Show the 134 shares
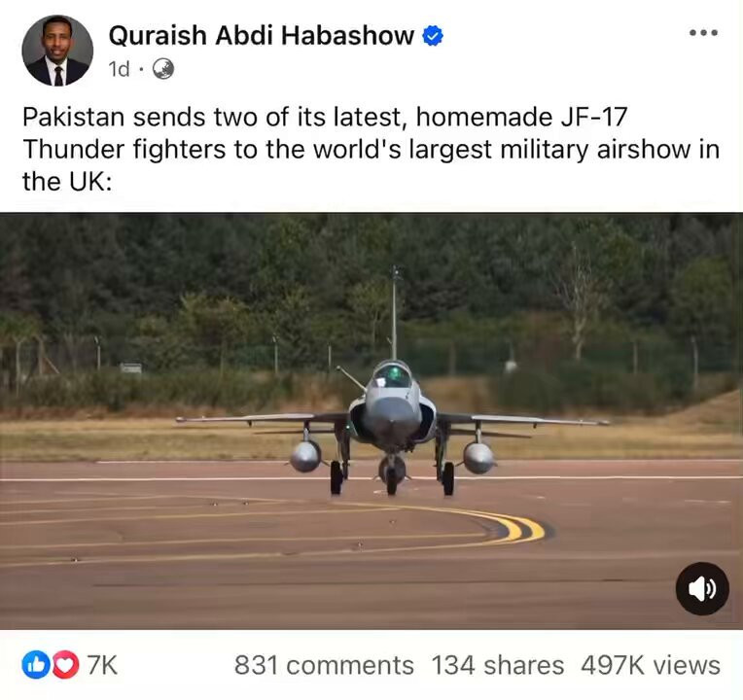743x700 pixels. click(498, 665)
